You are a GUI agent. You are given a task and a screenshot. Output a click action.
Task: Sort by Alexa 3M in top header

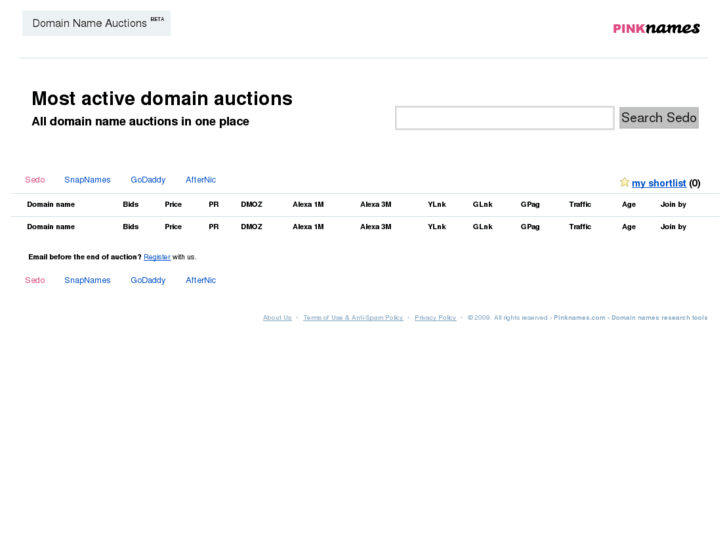click(x=376, y=205)
